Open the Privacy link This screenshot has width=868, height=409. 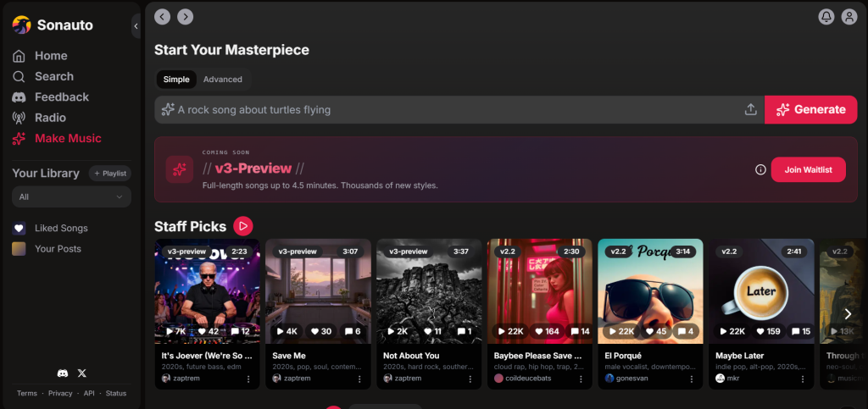click(x=60, y=394)
